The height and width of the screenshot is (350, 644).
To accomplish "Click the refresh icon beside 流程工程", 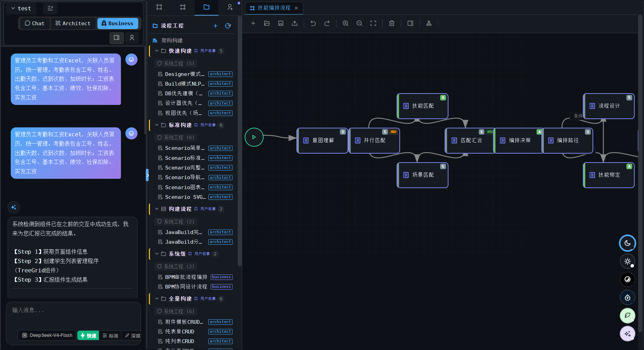I will pyautogui.click(x=228, y=26).
